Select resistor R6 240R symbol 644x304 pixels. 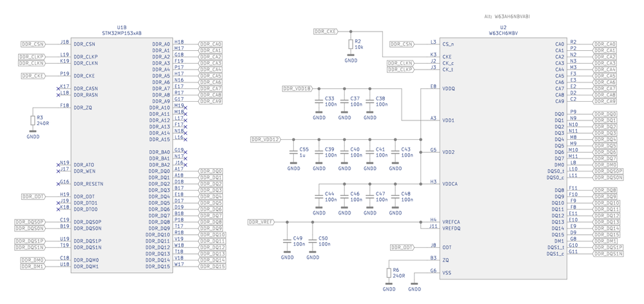(x=389, y=273)
